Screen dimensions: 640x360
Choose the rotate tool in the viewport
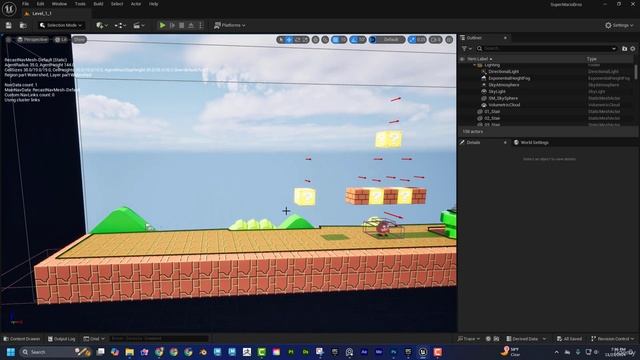point(297,40)
